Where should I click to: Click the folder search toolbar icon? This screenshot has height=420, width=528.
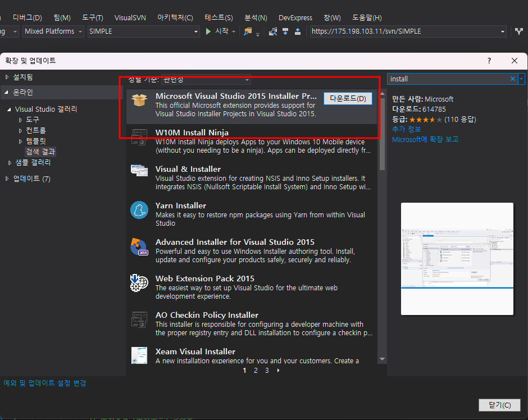248,31
